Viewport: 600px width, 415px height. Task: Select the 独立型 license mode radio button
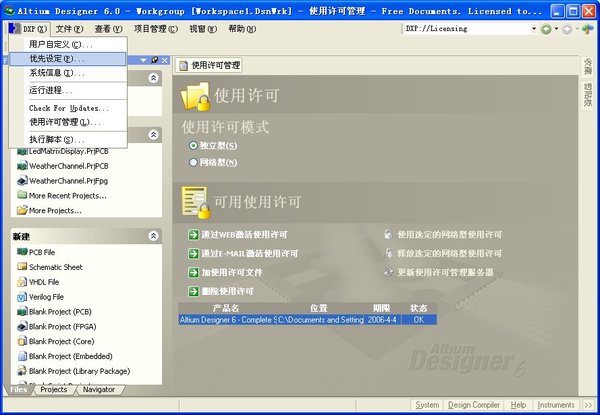[x=193, y=146]
